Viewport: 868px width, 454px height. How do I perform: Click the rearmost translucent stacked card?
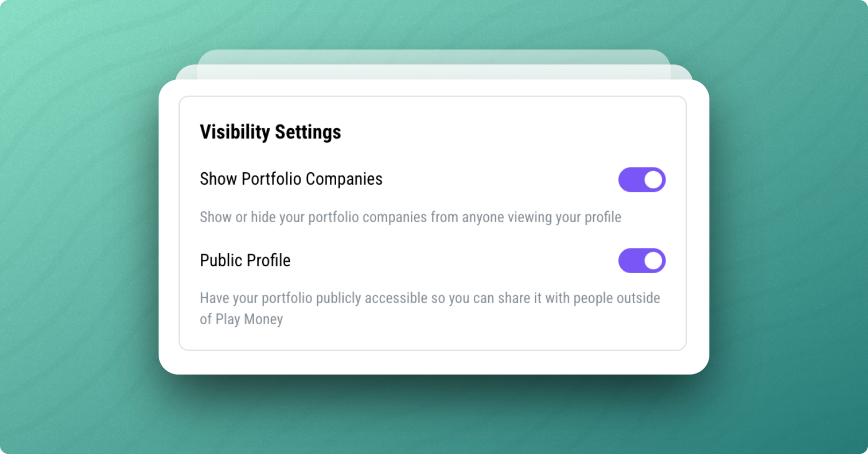pos(433,56)
